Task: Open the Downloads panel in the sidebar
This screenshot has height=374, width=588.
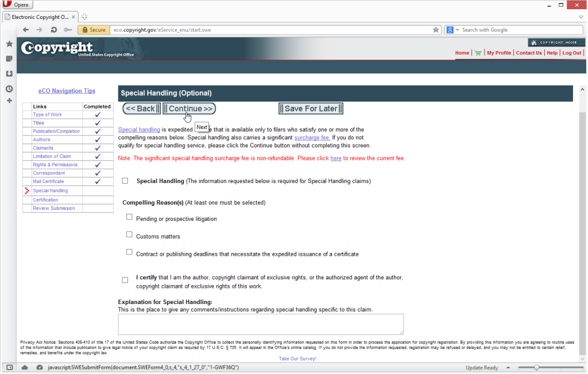Action: click(x=9, y=74)
